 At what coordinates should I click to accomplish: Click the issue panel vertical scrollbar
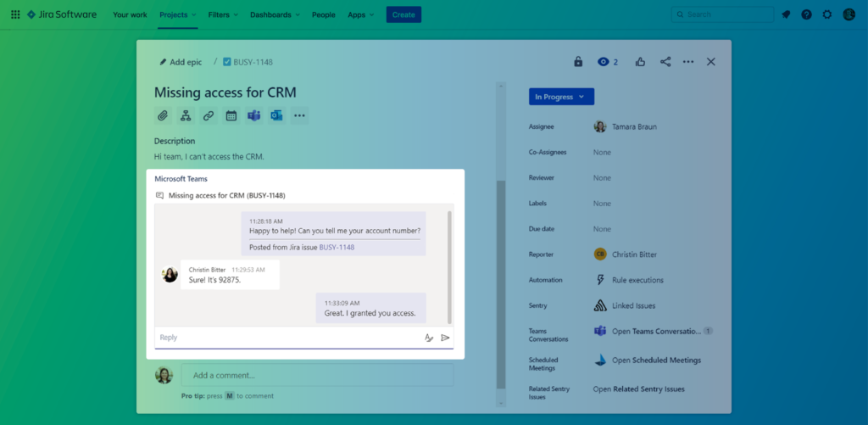pyautogui.click(x=501, y=284)
